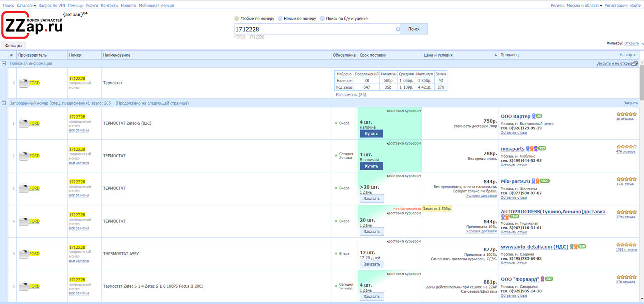The width and height of the screenshot is (644, 304).
Task: Click Заказать for avto-detali.com offer
Action: tap(372, 264)
